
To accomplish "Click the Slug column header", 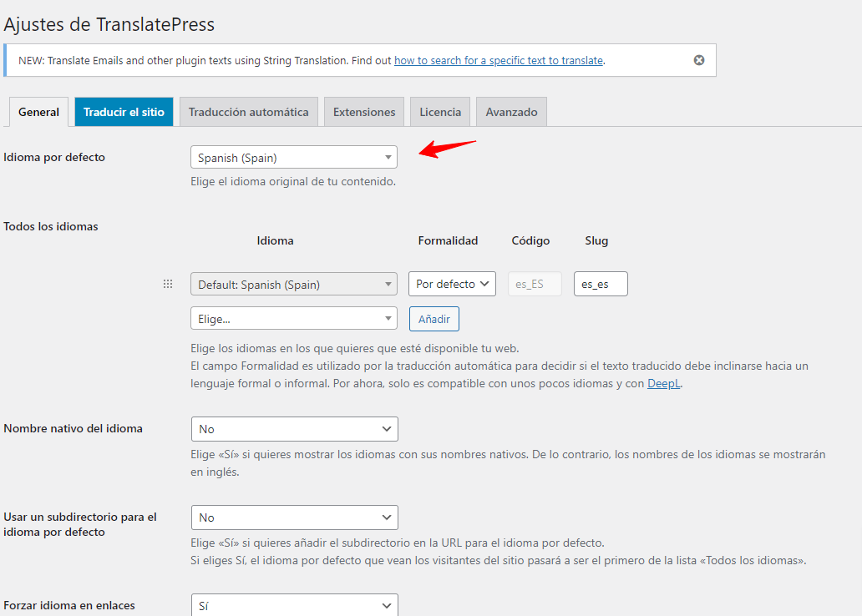I will coord(596,240).
